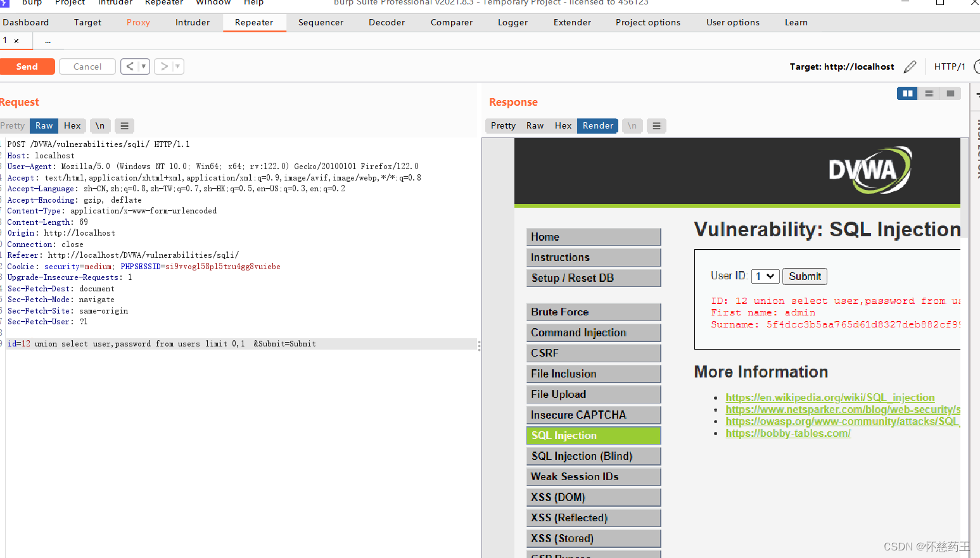Toggle \n non-printable characters in Request
This screenshot has height=558, width=980.
point(100,126)
